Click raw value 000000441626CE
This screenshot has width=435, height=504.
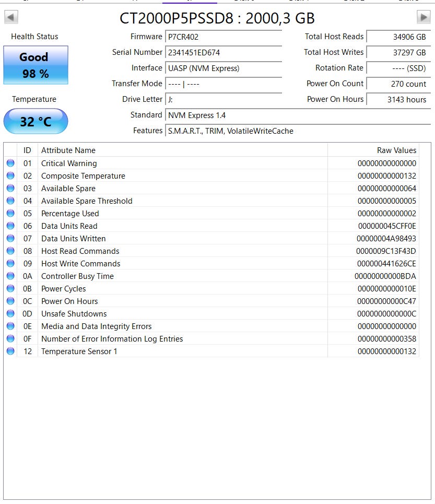click(386, 264)
